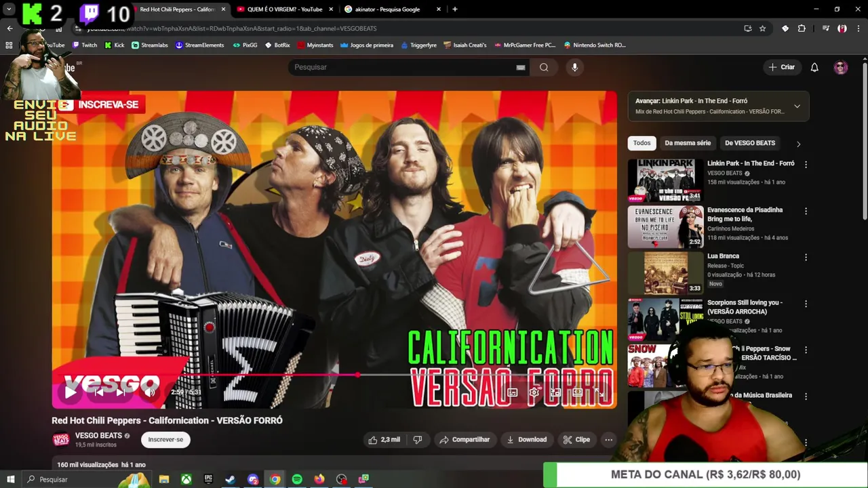Switch to QUEM É O VIRGEM? browser tab

[284, 9]
